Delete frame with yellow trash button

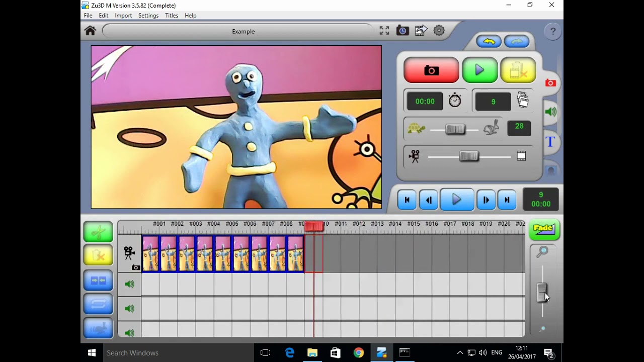pos(518,70)
